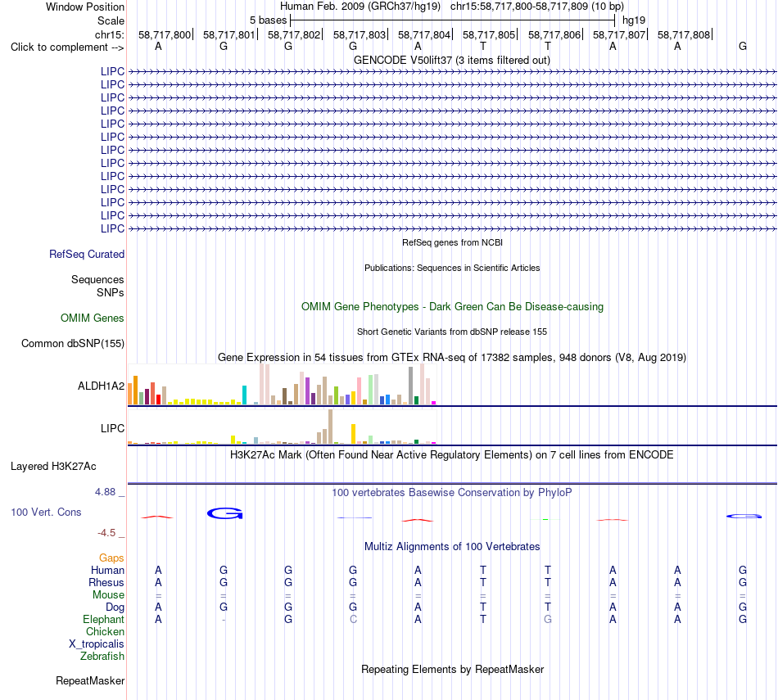Click the Rhesus species row label
Image resolution: width=778 pixels, height=700 pixels.
point(106,582)
